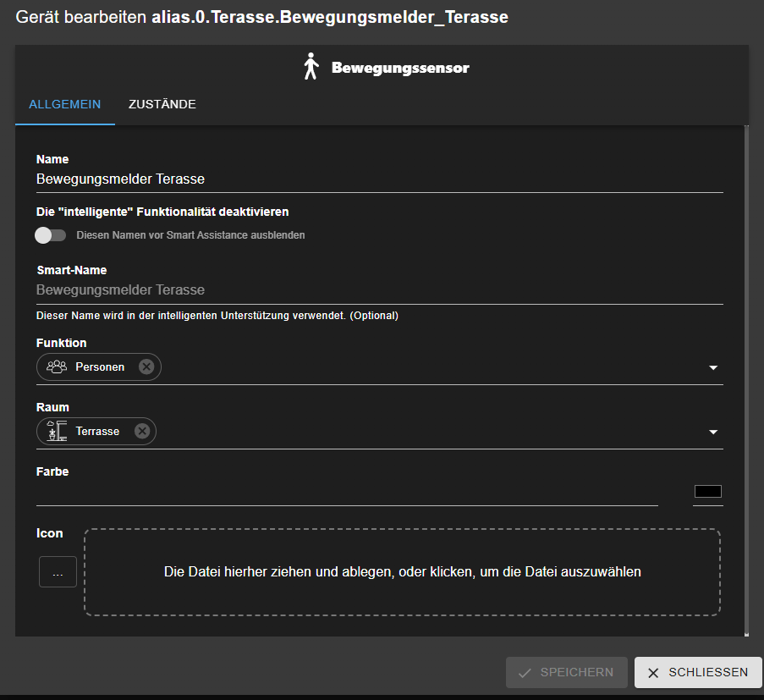Screen dimensions: 764x700
Task: Click the 'Dieser Name wird in der intelligenten' hint
Action: pyautogui.click(x=217, y=316)
